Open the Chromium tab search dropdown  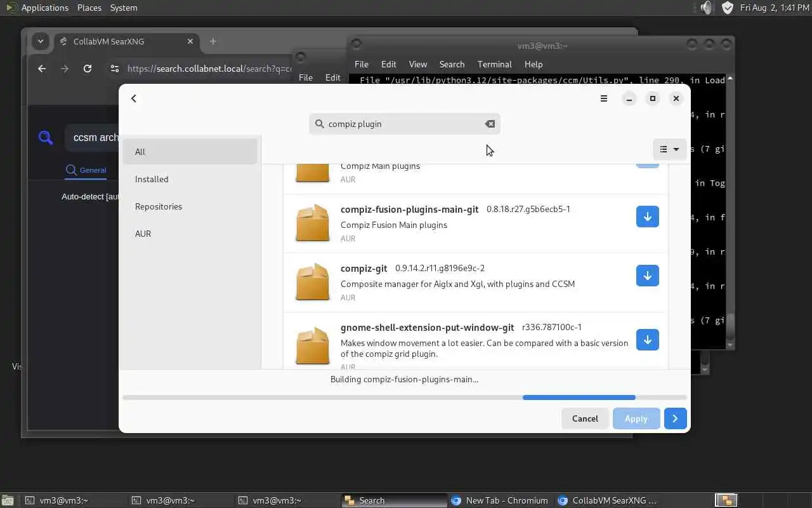[41, 41]
